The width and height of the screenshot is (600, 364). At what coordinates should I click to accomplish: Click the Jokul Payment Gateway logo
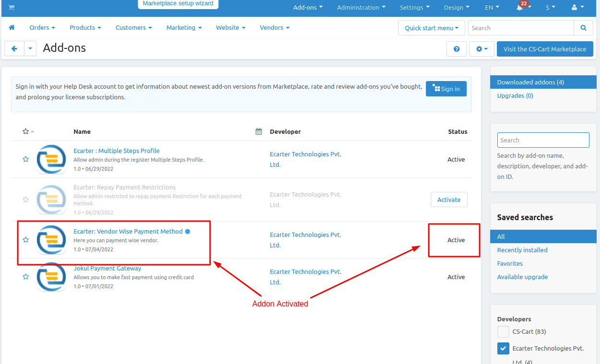click(51, 277)
